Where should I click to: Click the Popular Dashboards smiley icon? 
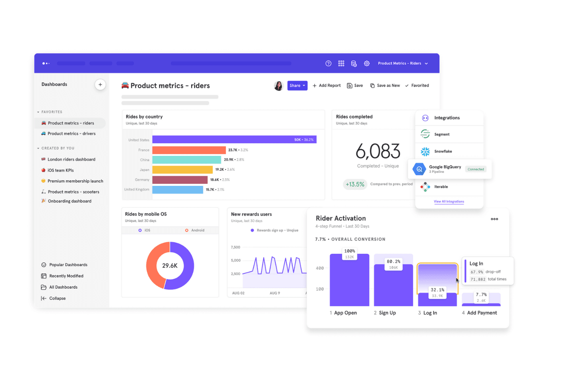44,265
